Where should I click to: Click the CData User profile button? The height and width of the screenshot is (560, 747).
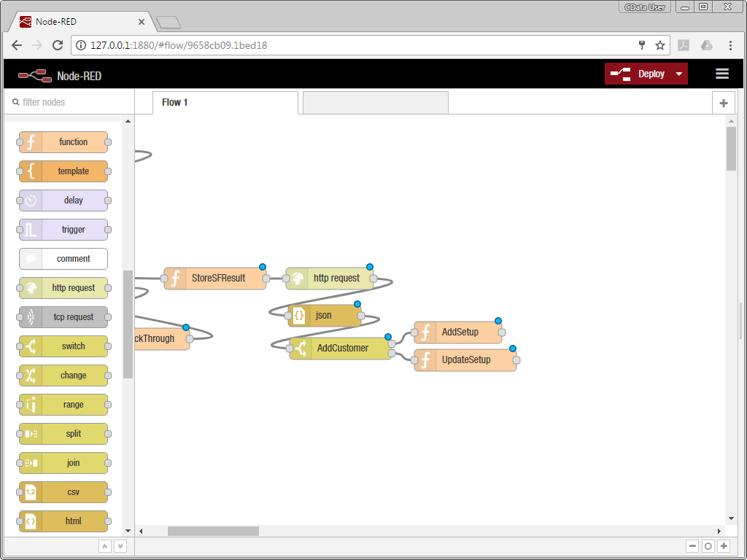tap(645, 7)
